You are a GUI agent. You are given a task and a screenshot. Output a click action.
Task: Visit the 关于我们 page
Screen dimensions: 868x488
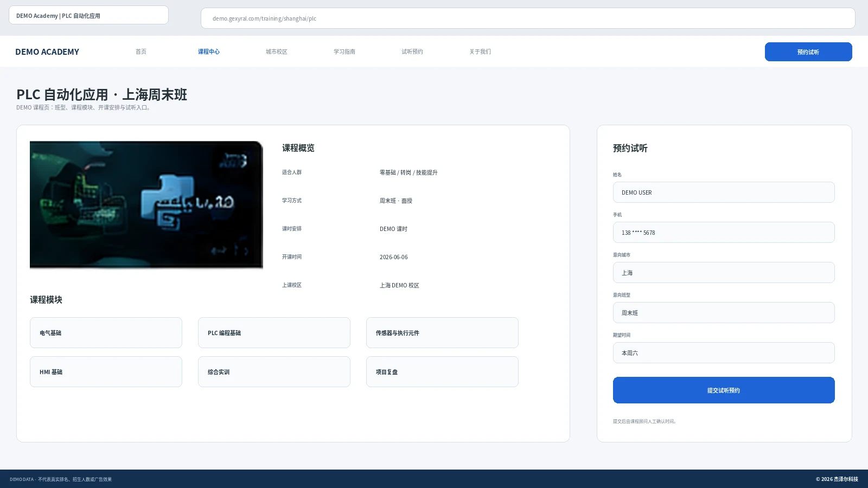tap(480, 52)
